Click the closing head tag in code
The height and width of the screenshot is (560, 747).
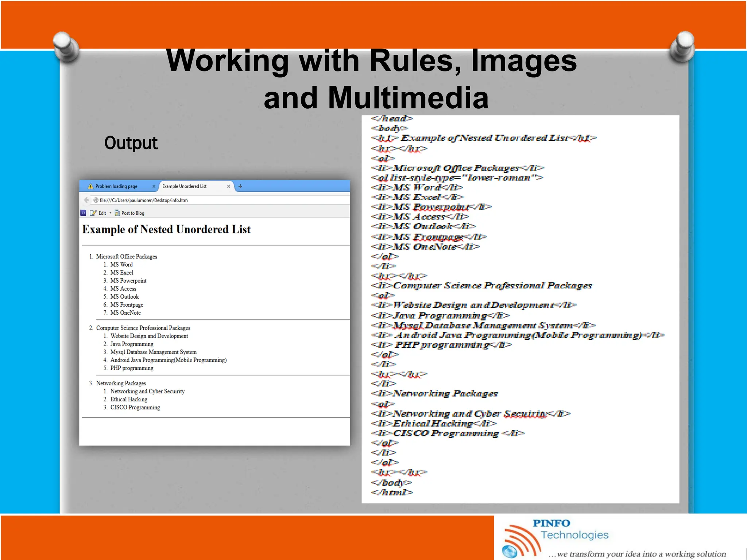pyautogui.click(x=392, y=118)
